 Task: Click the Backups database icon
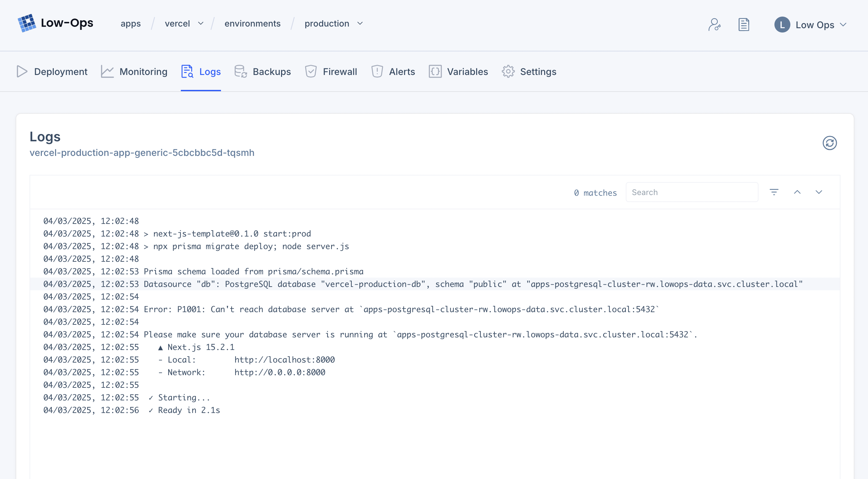(241, 71)
